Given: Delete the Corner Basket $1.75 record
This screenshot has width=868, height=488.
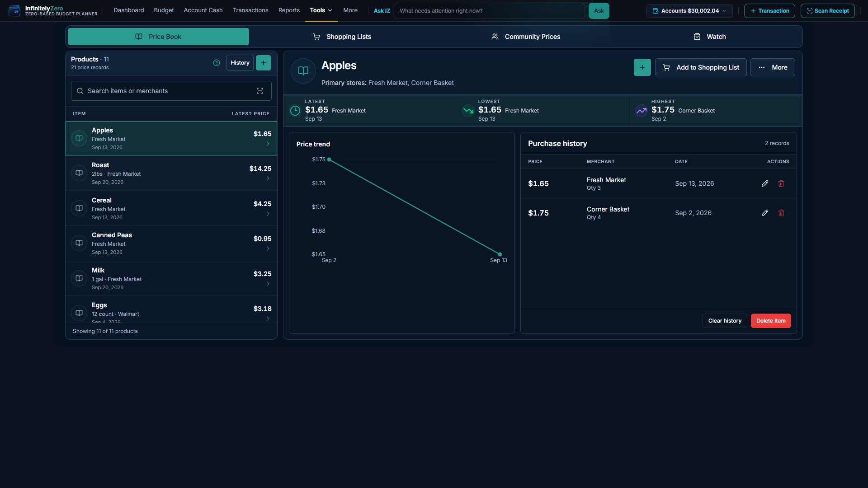Looking at the screenshot, I should 781,213.
